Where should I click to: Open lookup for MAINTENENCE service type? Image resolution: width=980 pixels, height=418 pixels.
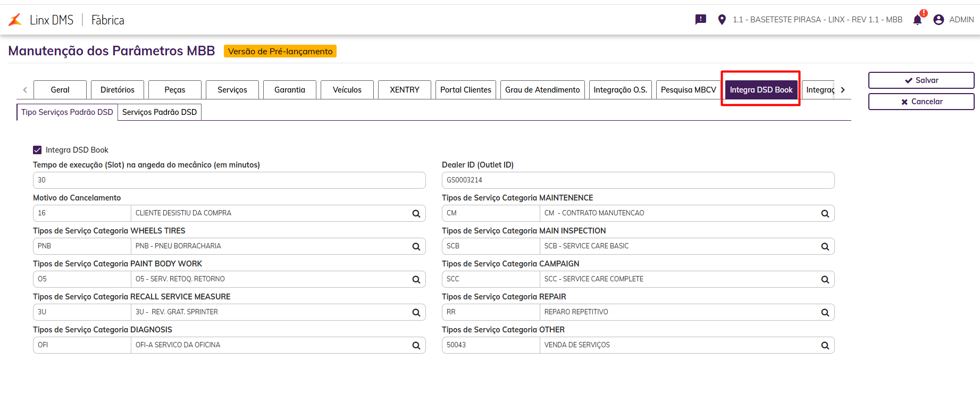point(825,213)
